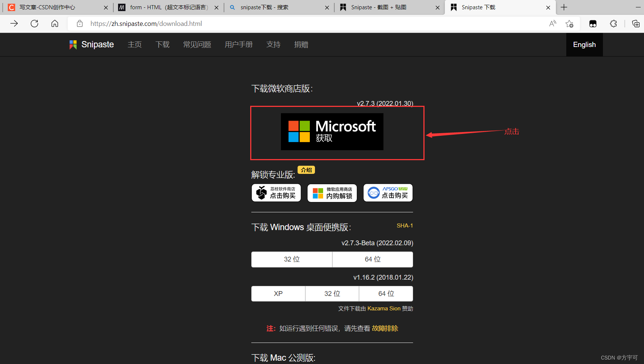
Task: Click the APSGO 点击购买 button
Action: click(388, 193)
